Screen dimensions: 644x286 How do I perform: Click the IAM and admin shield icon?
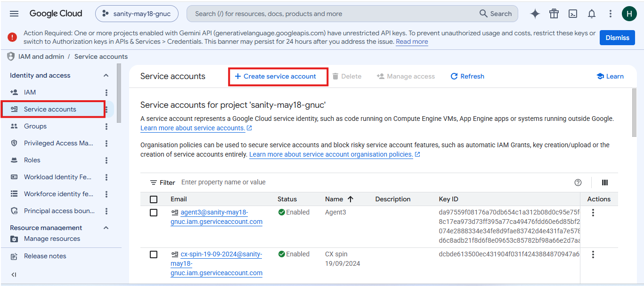[10, 56]
